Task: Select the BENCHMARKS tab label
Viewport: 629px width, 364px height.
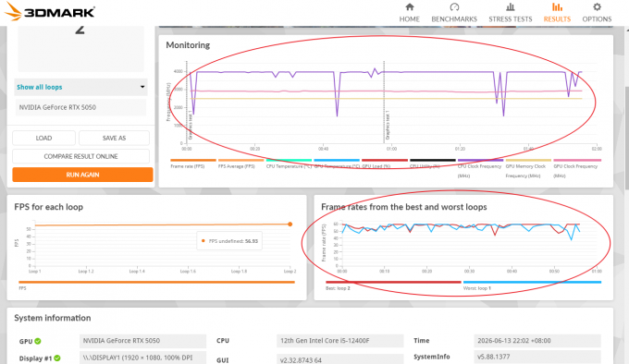Action: coord(454,18)
